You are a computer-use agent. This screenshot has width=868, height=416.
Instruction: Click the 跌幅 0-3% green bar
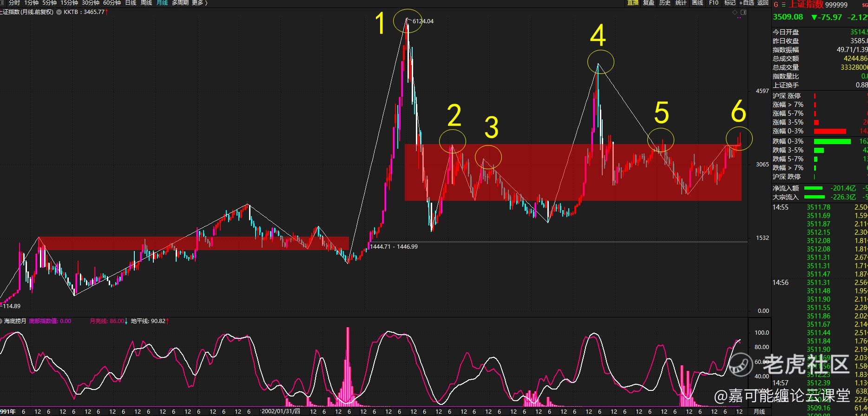(x=832, y=141)
